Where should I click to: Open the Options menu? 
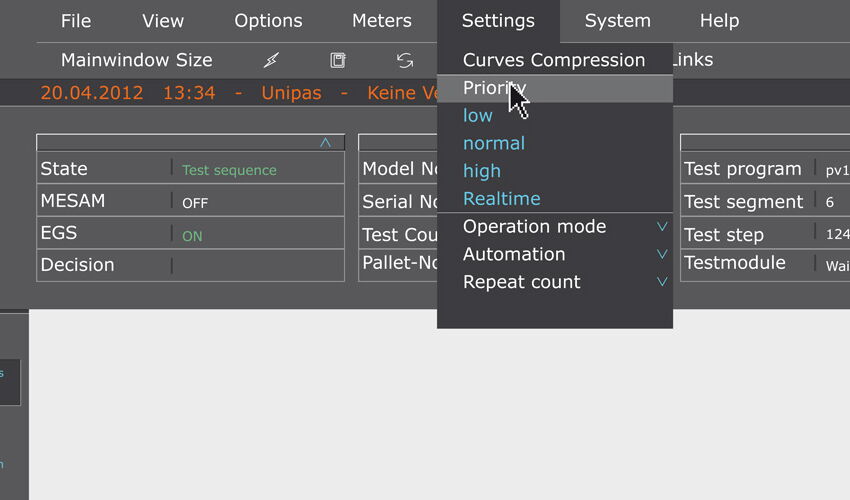tap(268, 21)
